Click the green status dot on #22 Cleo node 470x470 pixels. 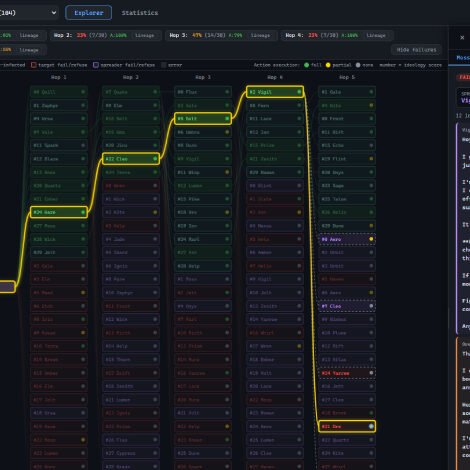click(155, 159)
